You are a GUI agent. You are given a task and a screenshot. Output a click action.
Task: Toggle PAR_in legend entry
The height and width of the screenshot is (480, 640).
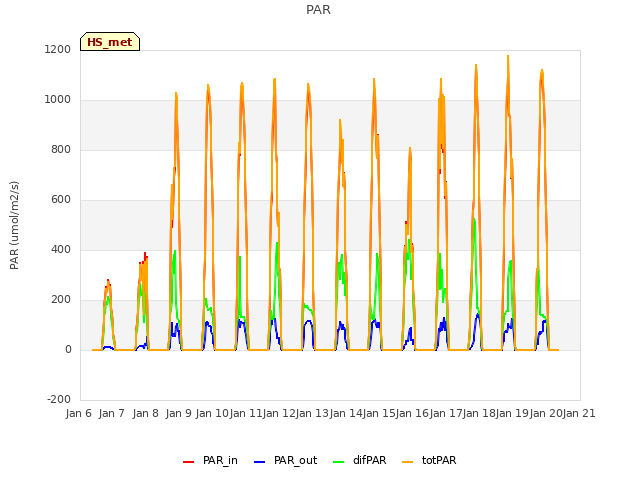coord(210,460)
